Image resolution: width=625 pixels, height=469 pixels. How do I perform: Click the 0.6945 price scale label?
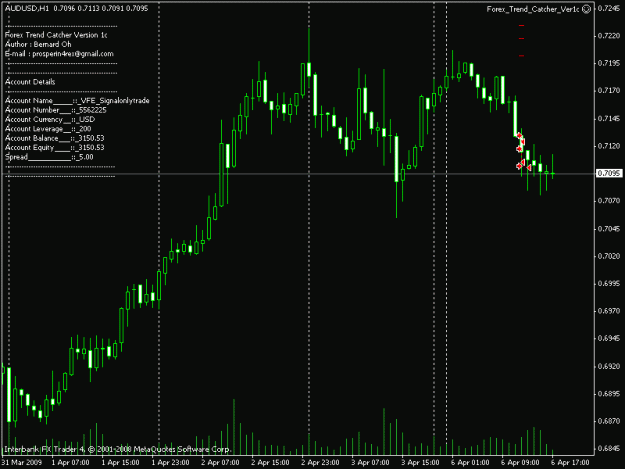coord(609,338)
